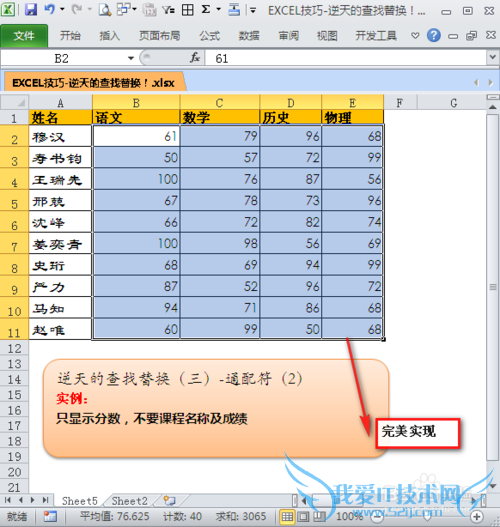Switch to Normal view button
Screen dimensions: 500x527
click(287, 516)
